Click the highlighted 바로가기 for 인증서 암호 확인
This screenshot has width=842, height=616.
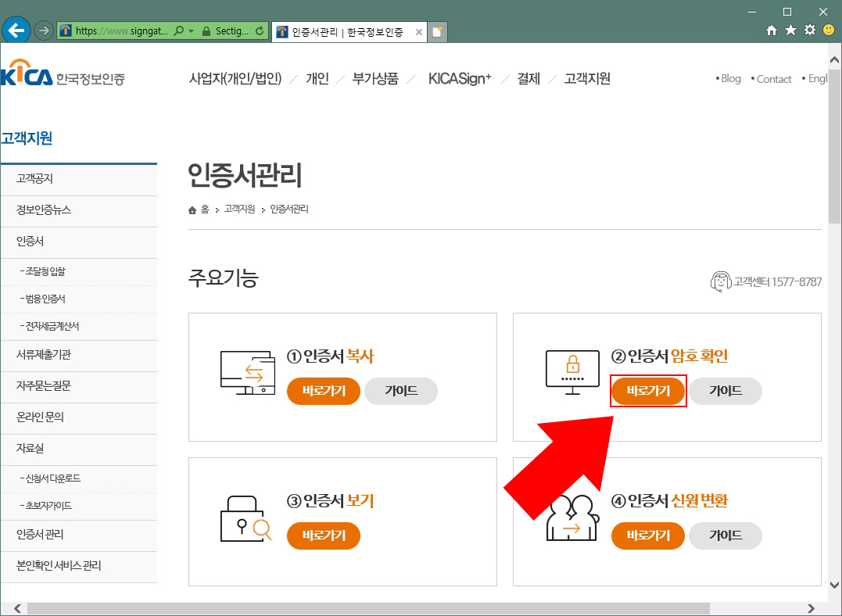647,391
